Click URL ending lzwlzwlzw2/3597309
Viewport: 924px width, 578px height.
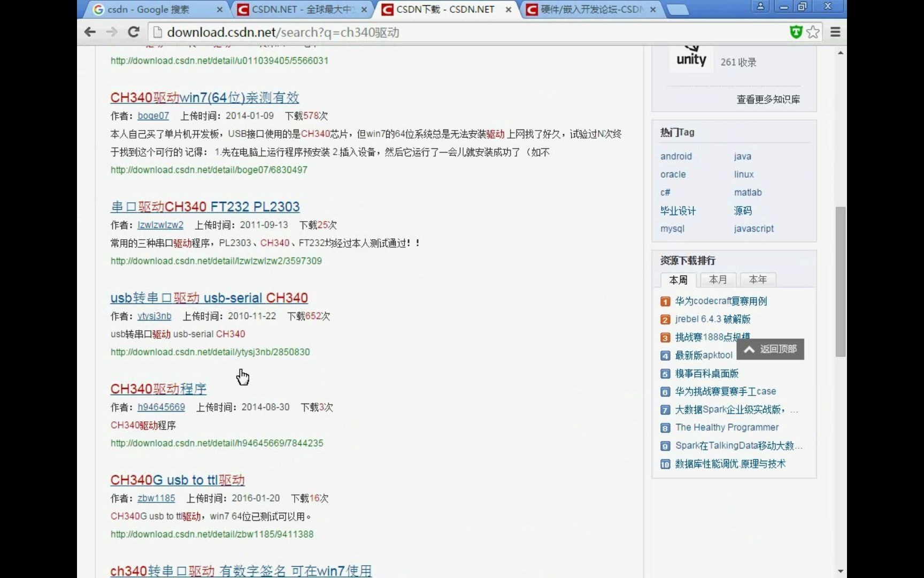click(x=216, y=261)
